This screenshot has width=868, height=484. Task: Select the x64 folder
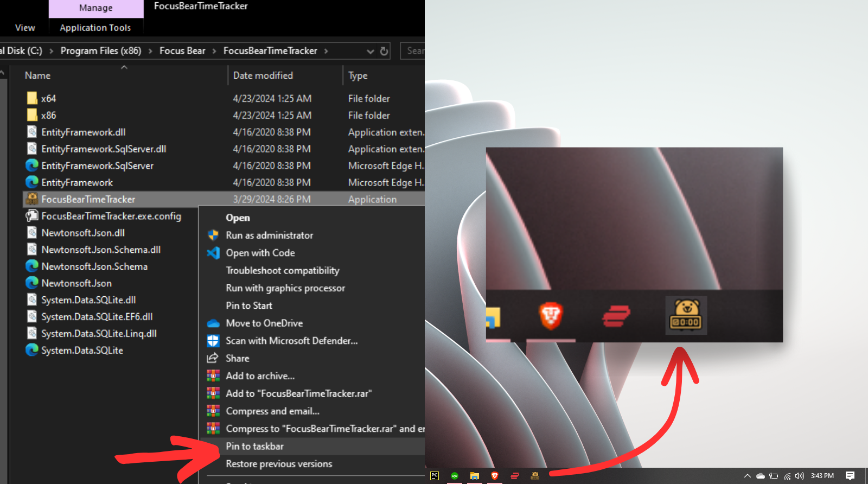[x=49, y=98]
